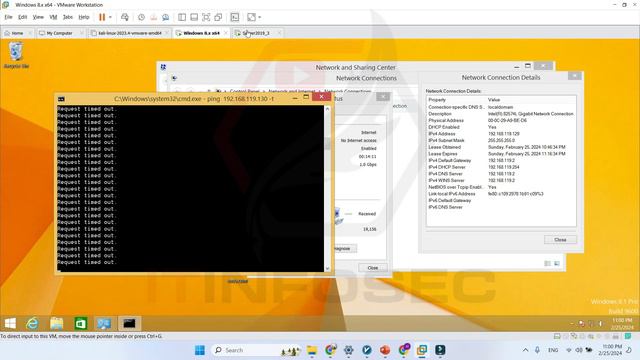
Task: Switch to the Home tab
Action: click(17, 33)
